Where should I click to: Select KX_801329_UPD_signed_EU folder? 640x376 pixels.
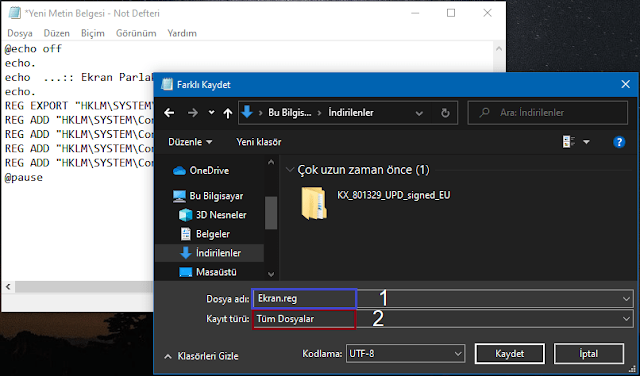click(376, 203)
